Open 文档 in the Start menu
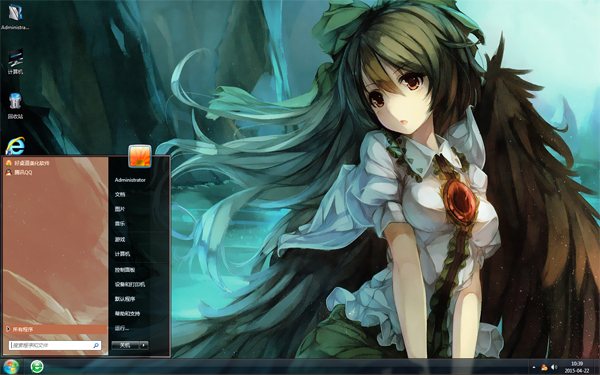Screen dimensions: 600x375 point(120,194)
